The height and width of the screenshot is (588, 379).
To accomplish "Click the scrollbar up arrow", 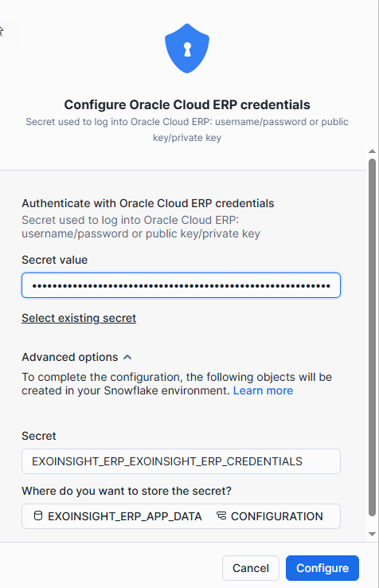I will (372, 151).
